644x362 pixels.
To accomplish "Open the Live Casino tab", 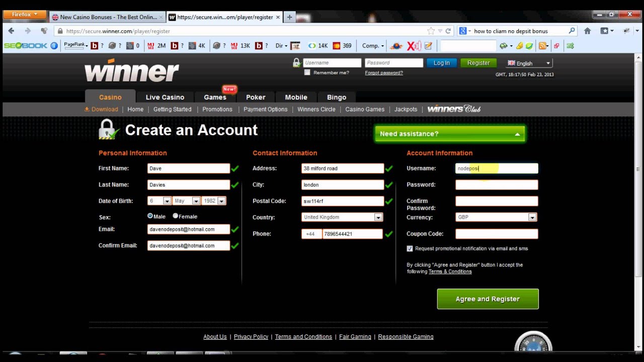I will [165, 97].
